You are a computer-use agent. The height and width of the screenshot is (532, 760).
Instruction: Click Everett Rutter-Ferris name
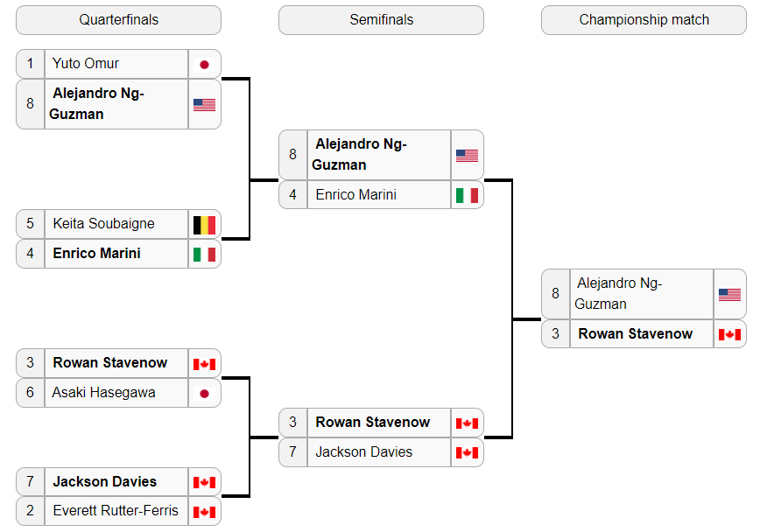pyautogui.click(x=116, y=511)
